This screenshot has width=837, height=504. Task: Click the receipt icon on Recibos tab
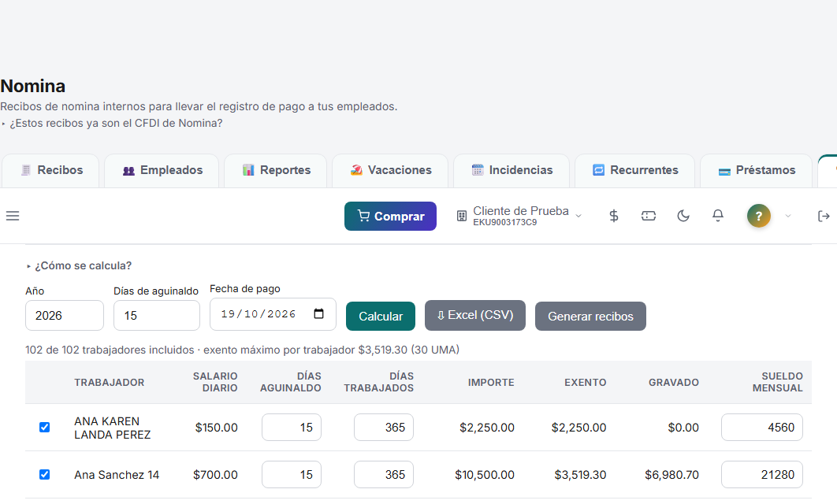[x=26, y=170]
